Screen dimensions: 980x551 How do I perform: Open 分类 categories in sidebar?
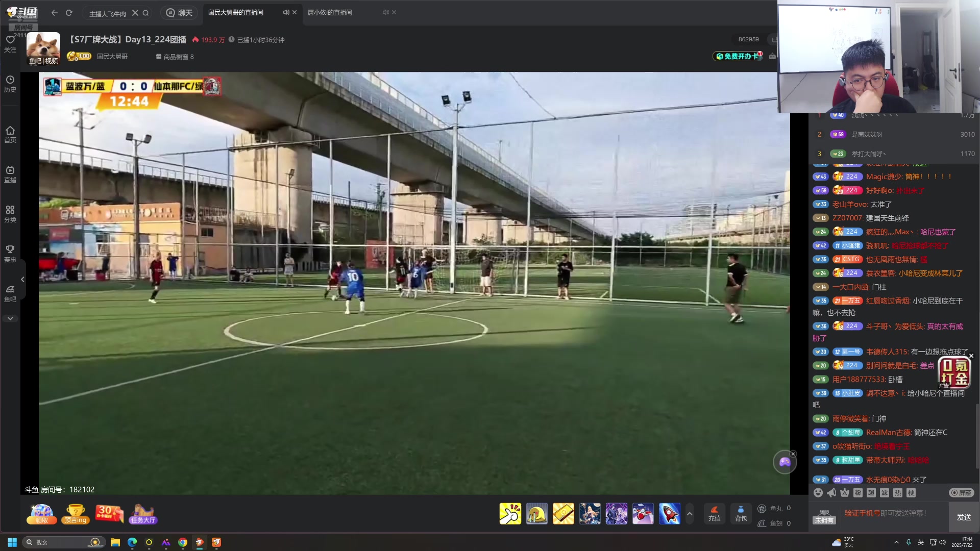[x=10, y=214]
